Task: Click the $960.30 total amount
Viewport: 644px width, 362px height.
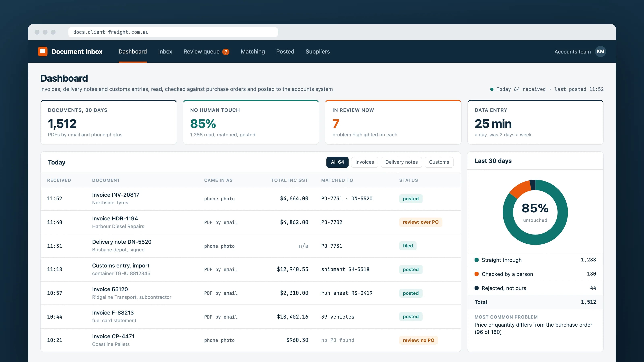Action: pos(297,340)
